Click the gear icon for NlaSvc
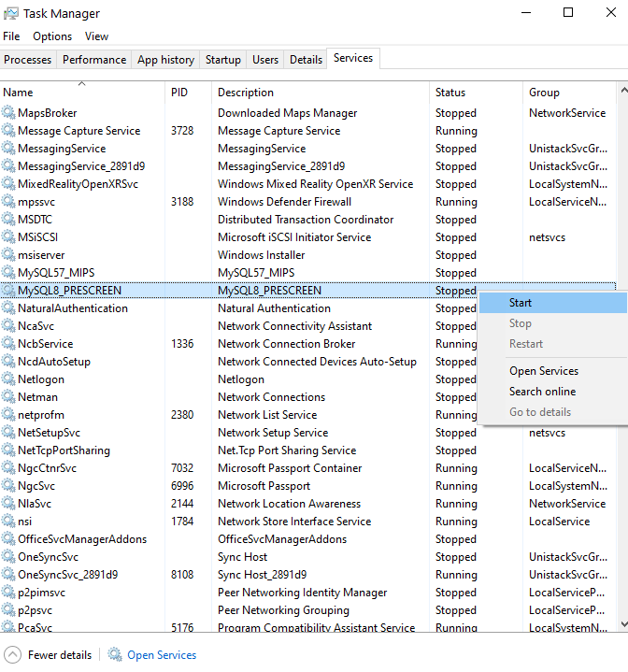628x672 pixels. pos(8,503)
